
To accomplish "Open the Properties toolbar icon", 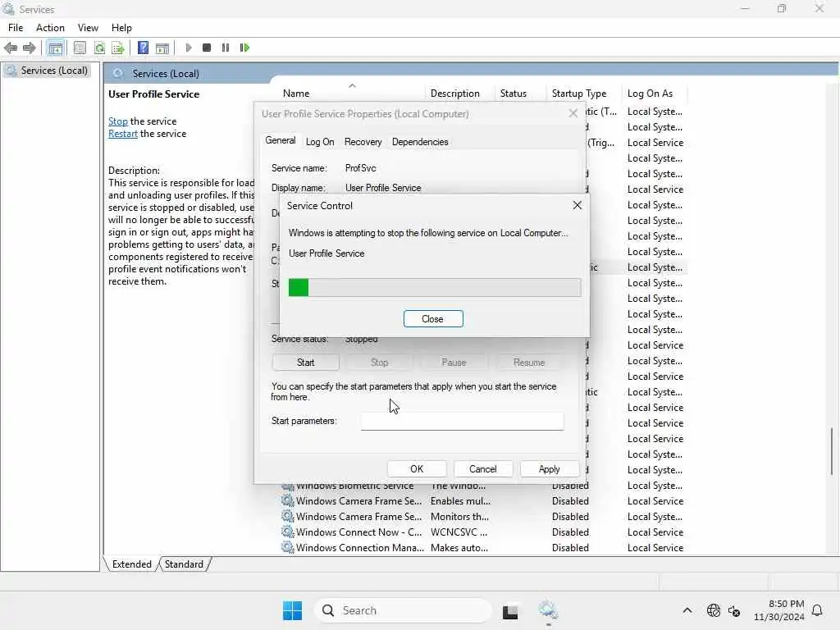I will coord(80,48).
